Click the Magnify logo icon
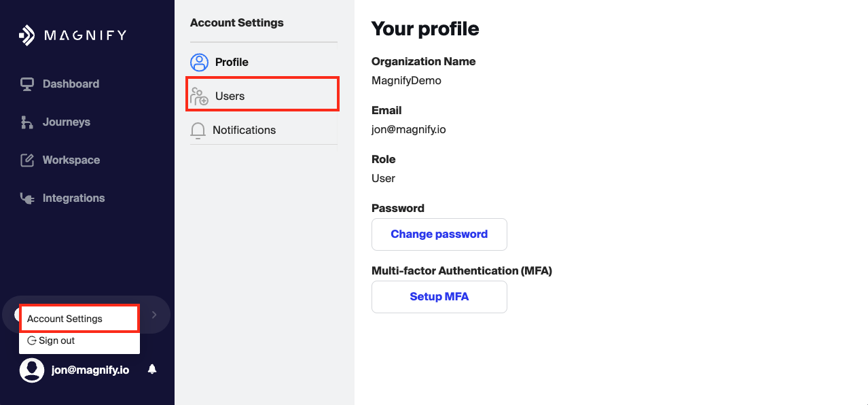The width and height of the screenshot is (868, 405). [27, 35]
